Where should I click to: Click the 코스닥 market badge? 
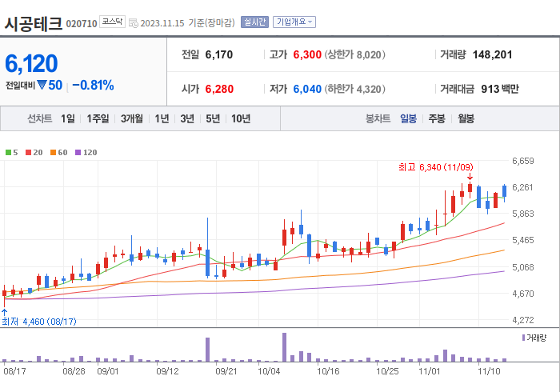(112, 22)
